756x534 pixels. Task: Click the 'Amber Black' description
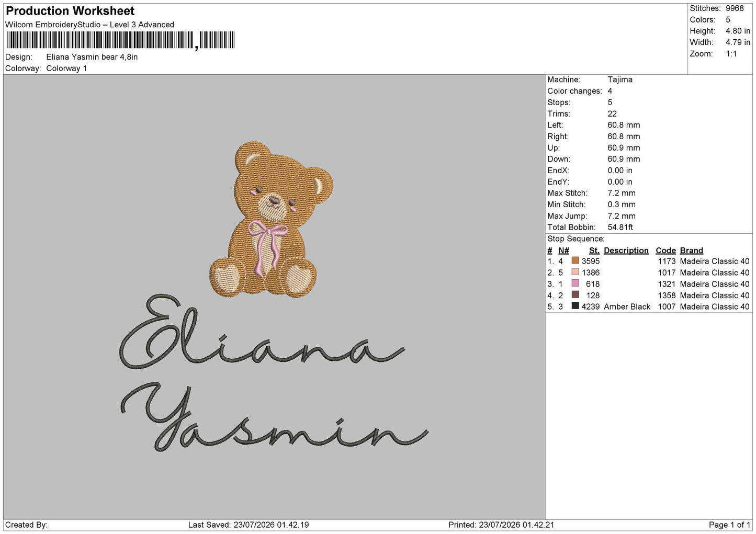[627, 306]
